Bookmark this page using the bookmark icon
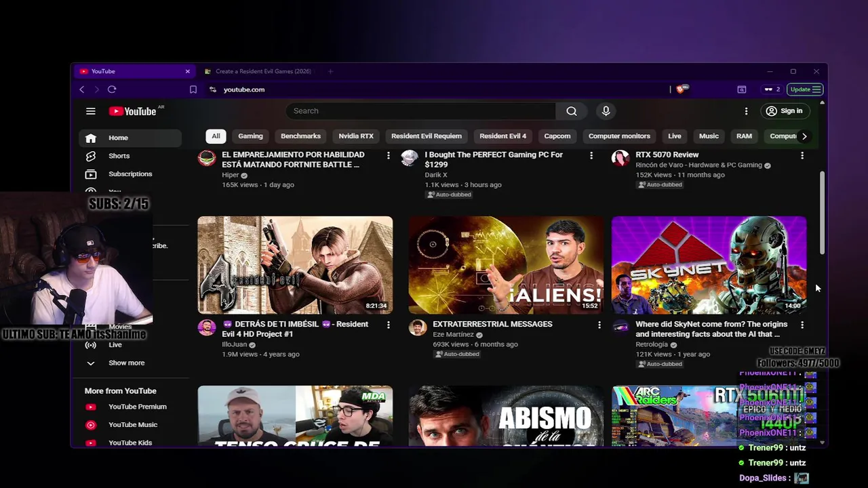 193,89
